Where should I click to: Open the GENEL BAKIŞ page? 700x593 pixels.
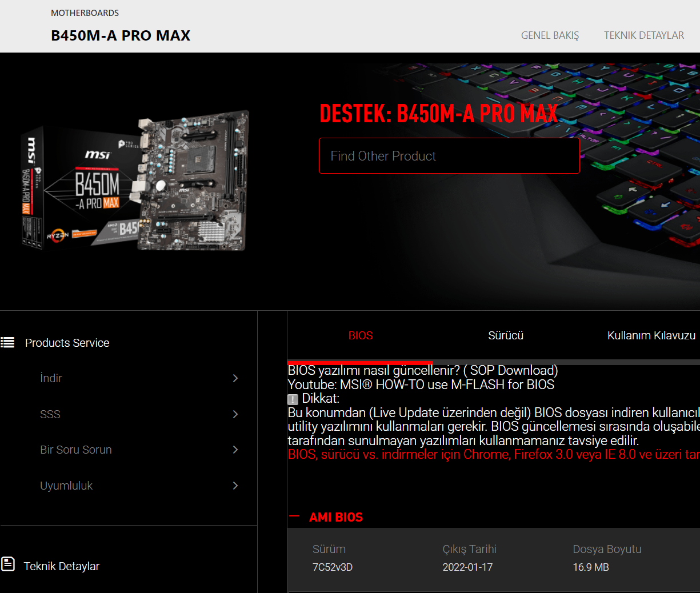click(x=550, y=35)
